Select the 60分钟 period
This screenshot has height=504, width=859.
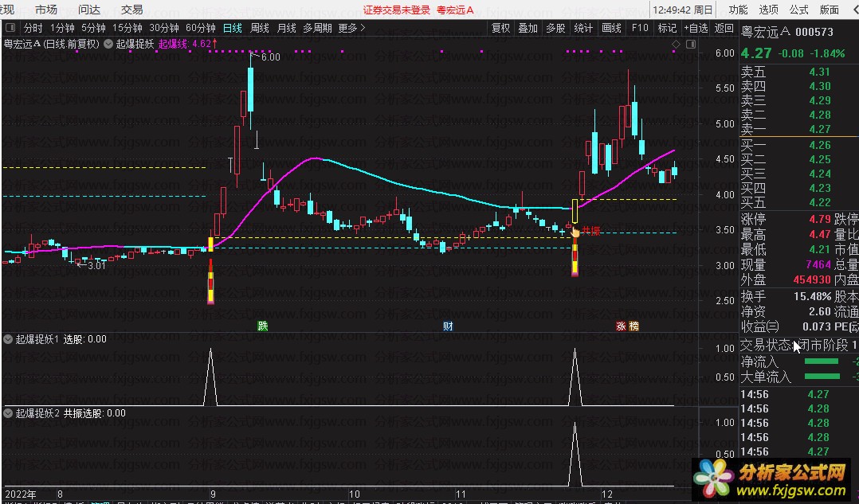point(201,27)
